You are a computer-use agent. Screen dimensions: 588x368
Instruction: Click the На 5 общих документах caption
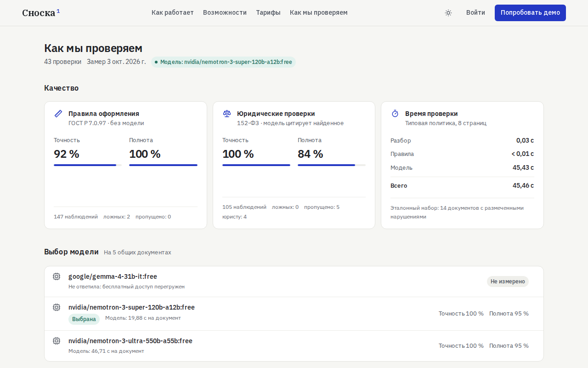coord(137,253)
